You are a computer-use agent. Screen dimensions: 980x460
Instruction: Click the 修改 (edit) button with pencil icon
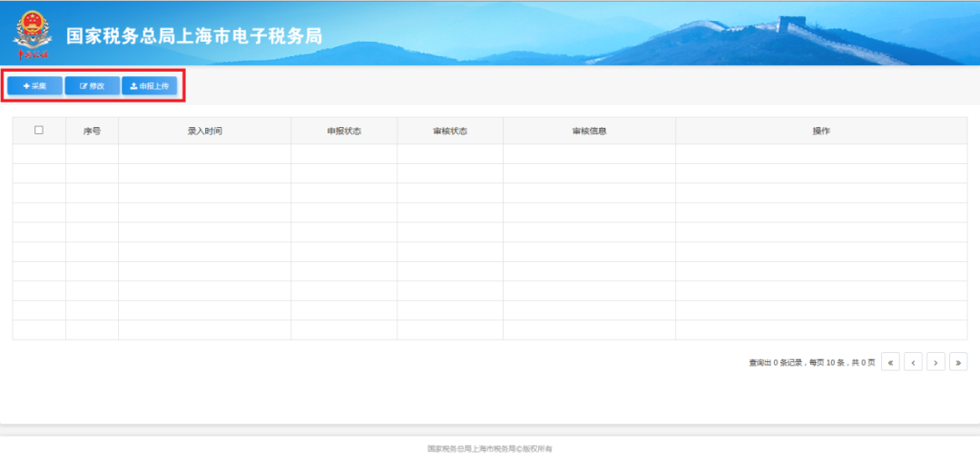tap(92, 86)
